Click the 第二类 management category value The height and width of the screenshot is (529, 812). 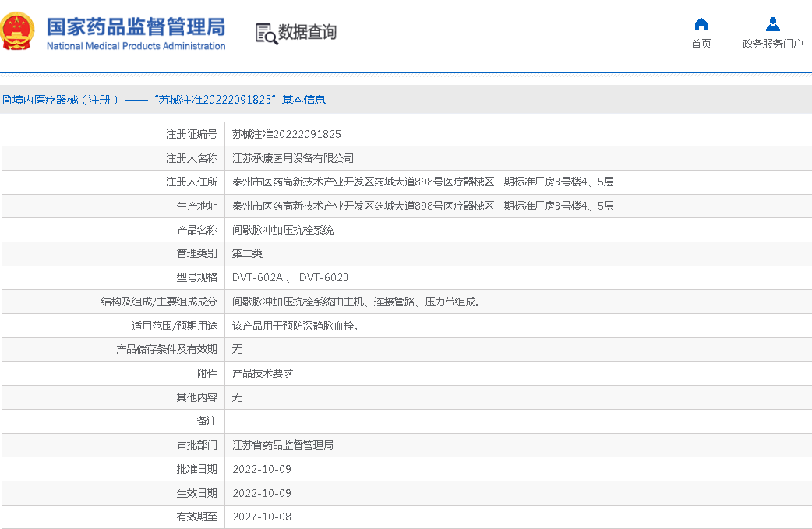[x=247, y=254]
